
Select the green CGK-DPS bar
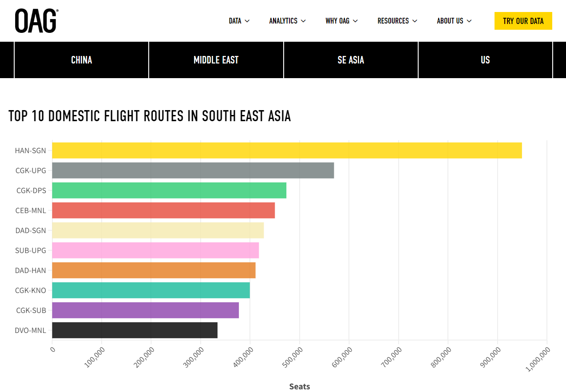pyautogui.click(x=169, y=190)
